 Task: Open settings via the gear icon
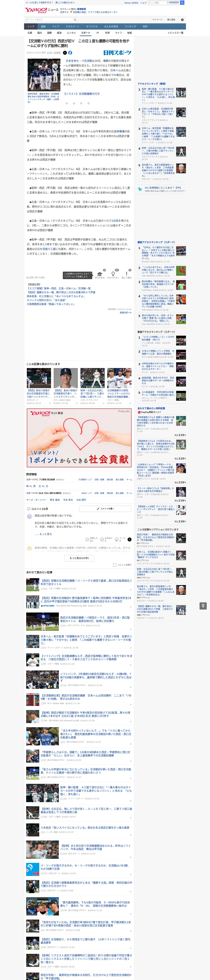pyautogui.click(x=182, y=20)
